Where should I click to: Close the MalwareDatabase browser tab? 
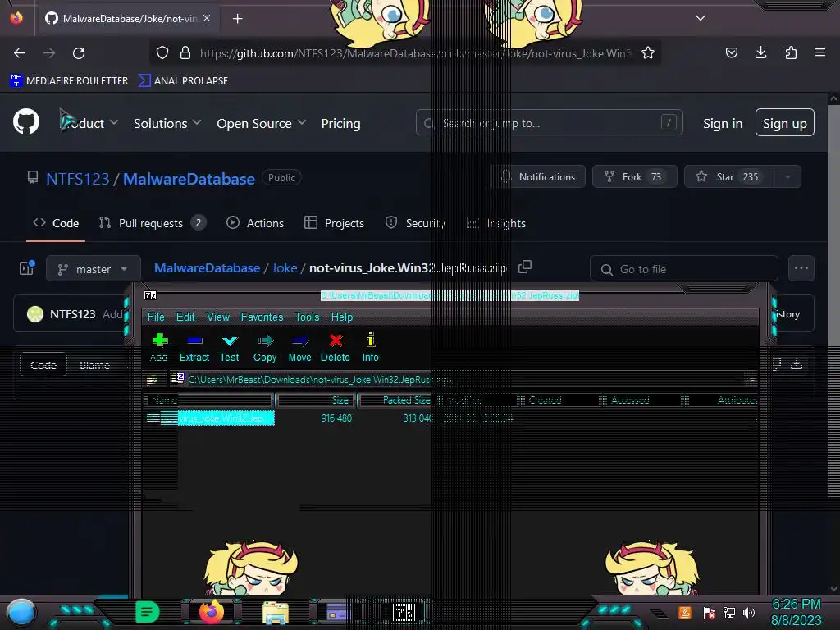coord(207,18)
